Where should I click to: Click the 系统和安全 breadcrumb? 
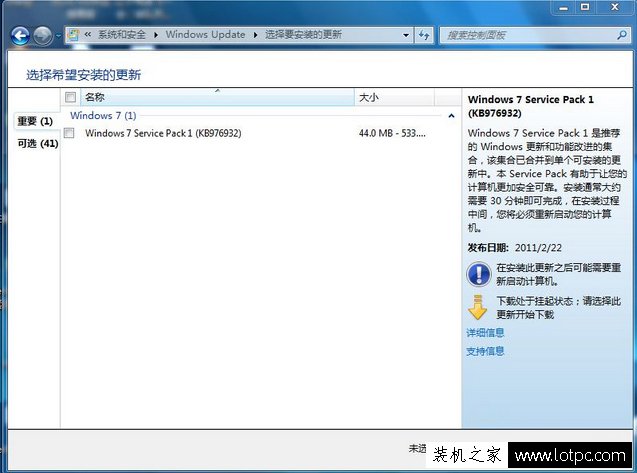pos(124,35)
